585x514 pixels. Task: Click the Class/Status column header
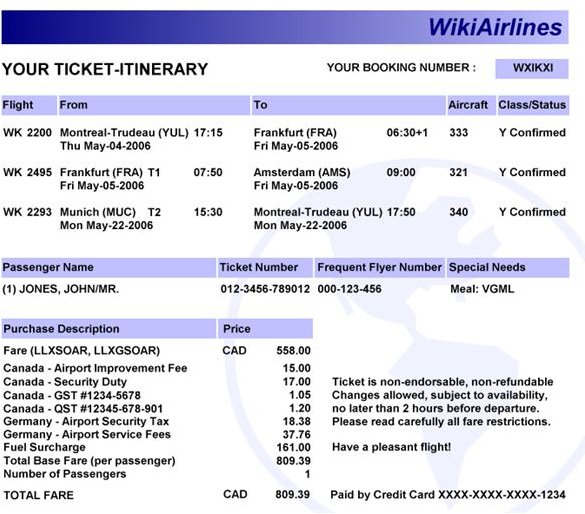(x=532, y=105)
